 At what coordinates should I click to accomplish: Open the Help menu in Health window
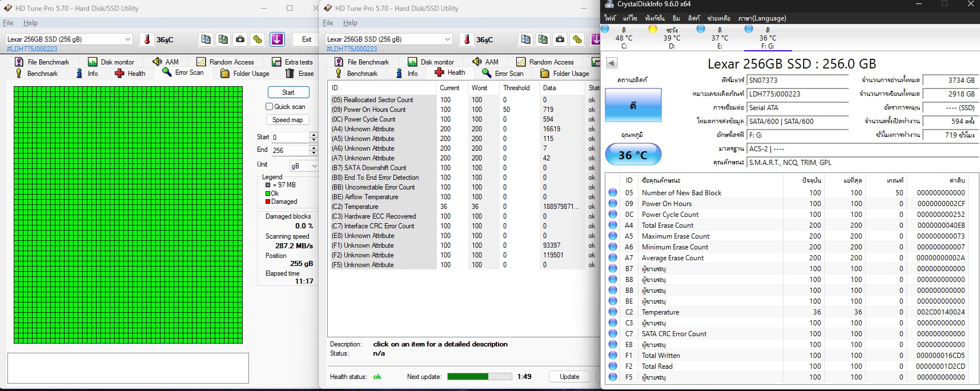pyautogui.click(x=350, y=23)
